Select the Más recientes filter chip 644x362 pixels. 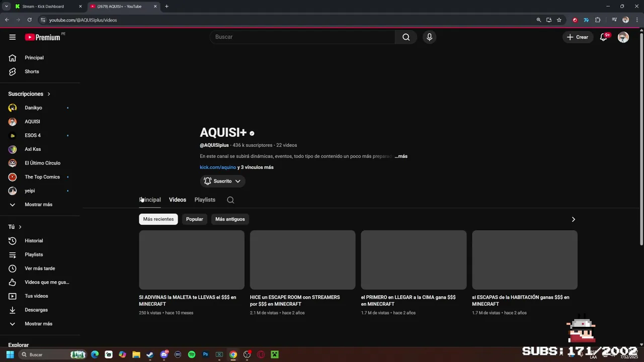coord(158,219)
